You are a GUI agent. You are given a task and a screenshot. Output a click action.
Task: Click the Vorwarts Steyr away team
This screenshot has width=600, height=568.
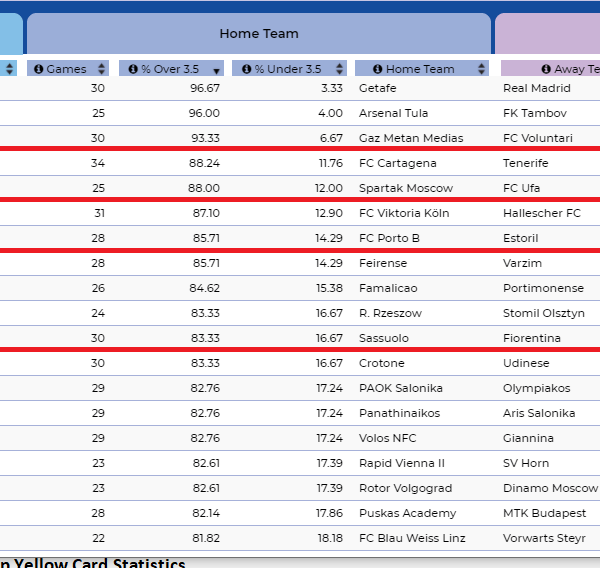point(544,538)
